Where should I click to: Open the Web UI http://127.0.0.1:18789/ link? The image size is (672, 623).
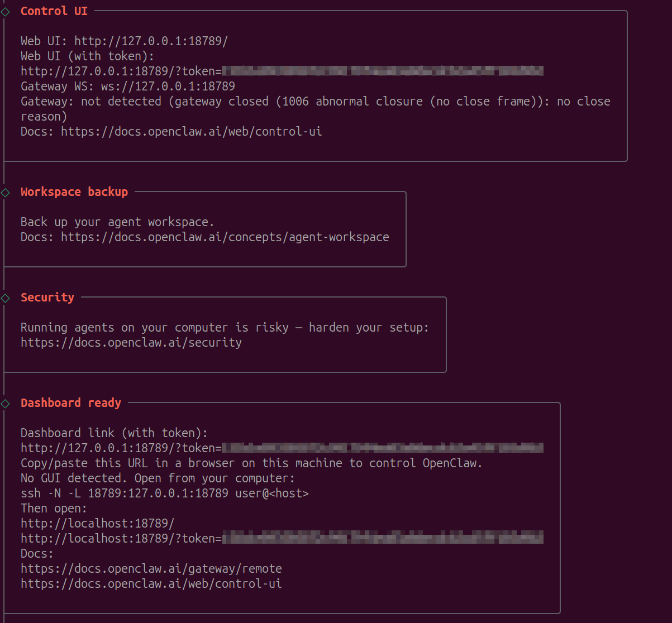click(x=151, y=41)
